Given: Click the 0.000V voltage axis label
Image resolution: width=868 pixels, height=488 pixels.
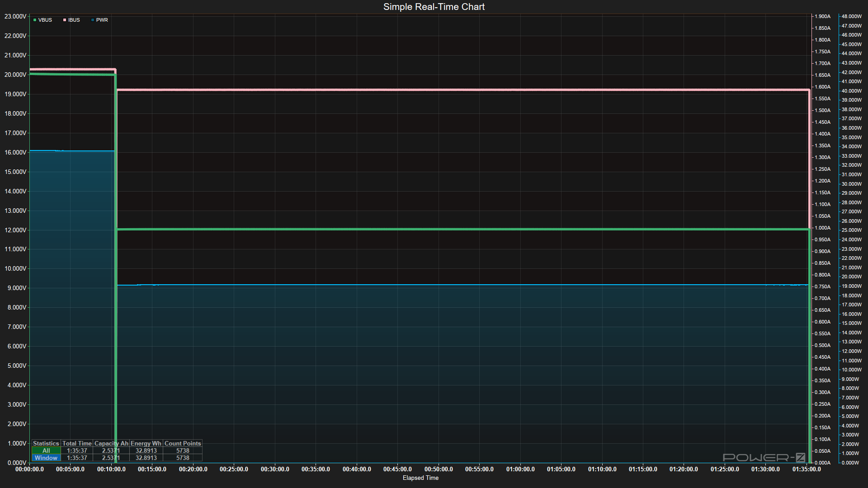Looking at the screenshot, I should 17,463.
